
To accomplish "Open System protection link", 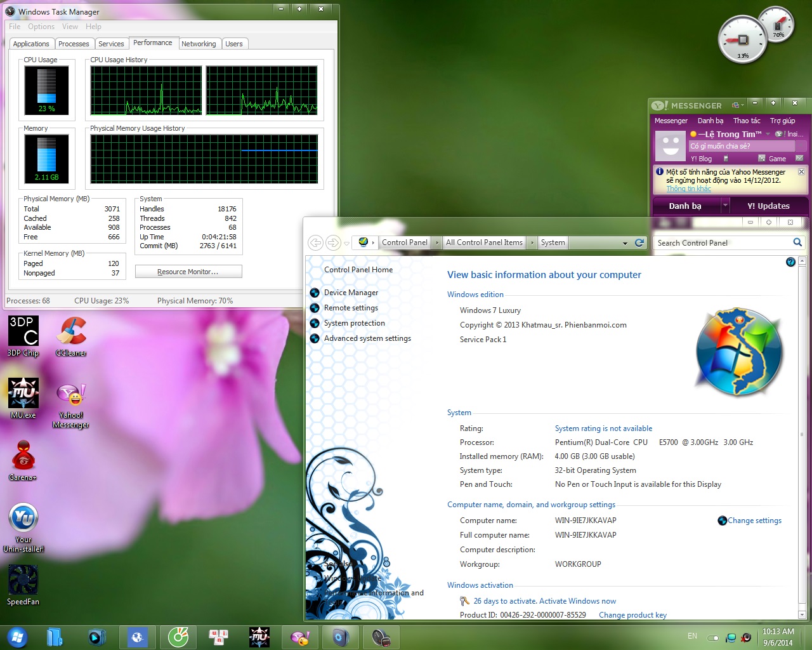I will click(x=355, y=323).
